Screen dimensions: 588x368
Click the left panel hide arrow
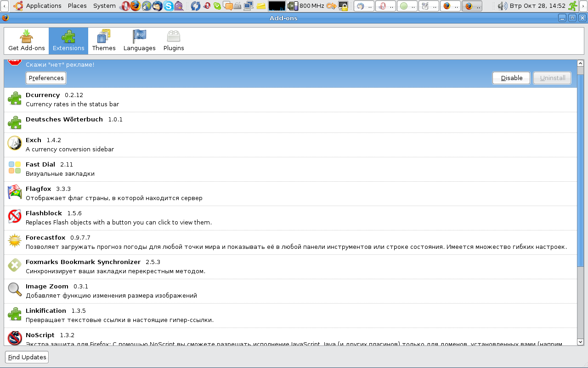[5, 6]
